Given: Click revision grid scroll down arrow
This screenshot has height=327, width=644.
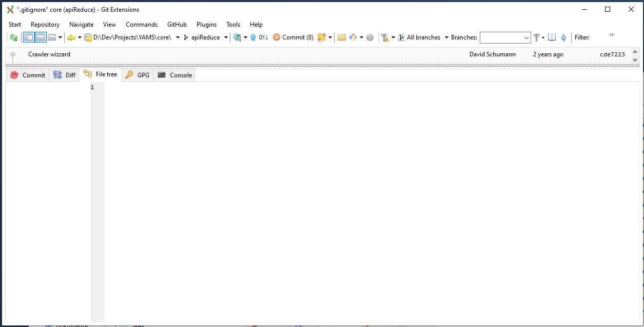Looking at the screenshot, I should click(x=635, y=60).
